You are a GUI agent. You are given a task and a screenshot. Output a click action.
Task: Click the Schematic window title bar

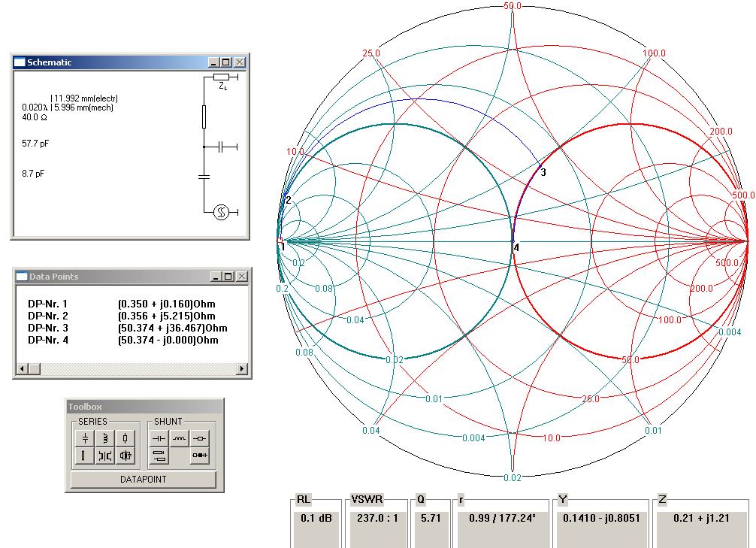tap(130, 62)
